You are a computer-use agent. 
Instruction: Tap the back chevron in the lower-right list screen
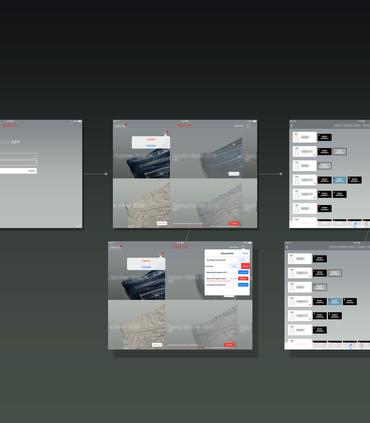point(287,247)
